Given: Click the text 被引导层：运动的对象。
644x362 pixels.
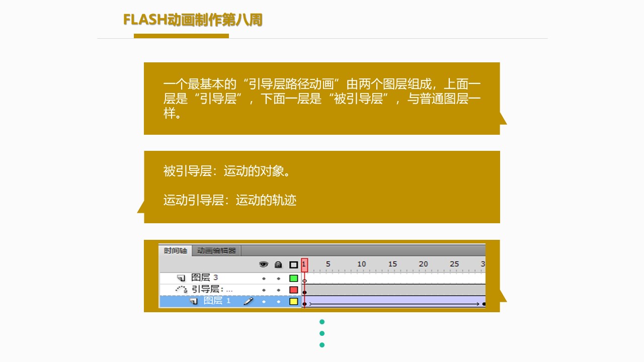Looking at the screenshot, I should [228, 171].
